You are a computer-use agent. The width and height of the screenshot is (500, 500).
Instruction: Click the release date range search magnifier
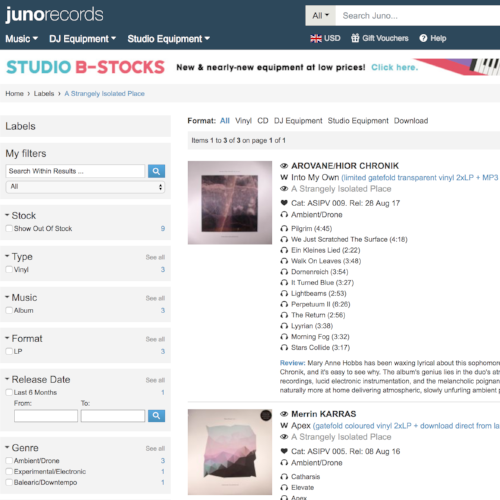pyautogui.click(x=156, y=416)
